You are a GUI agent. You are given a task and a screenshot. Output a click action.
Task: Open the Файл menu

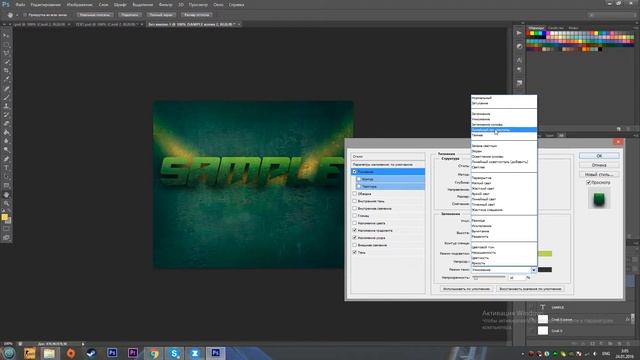[x=20, y=5]
